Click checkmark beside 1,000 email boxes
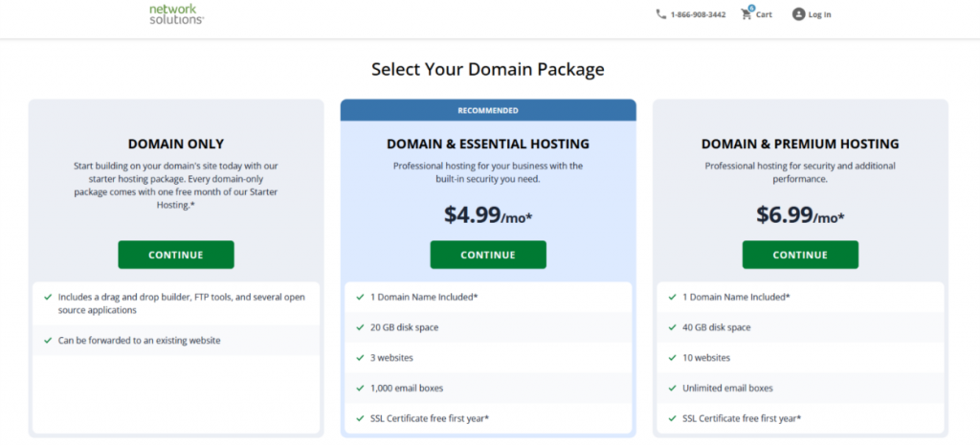980x446 pixels. coord(360,388)
